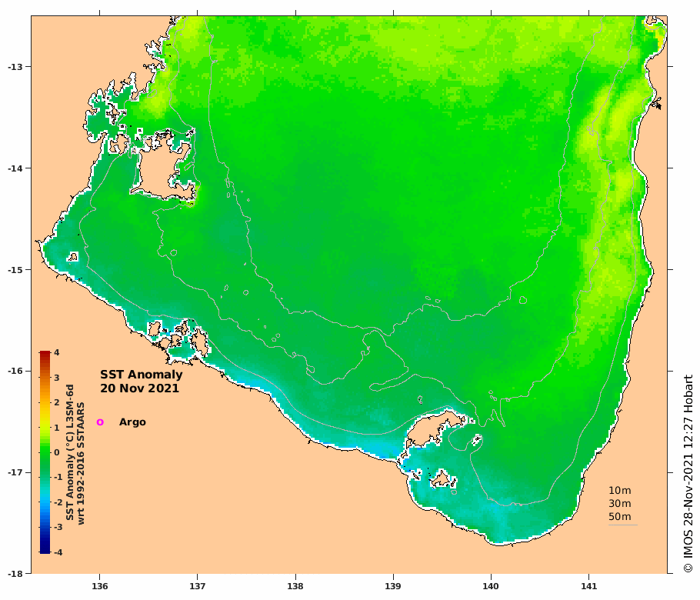Click the longitude tick label '140'

coord(491,586)
